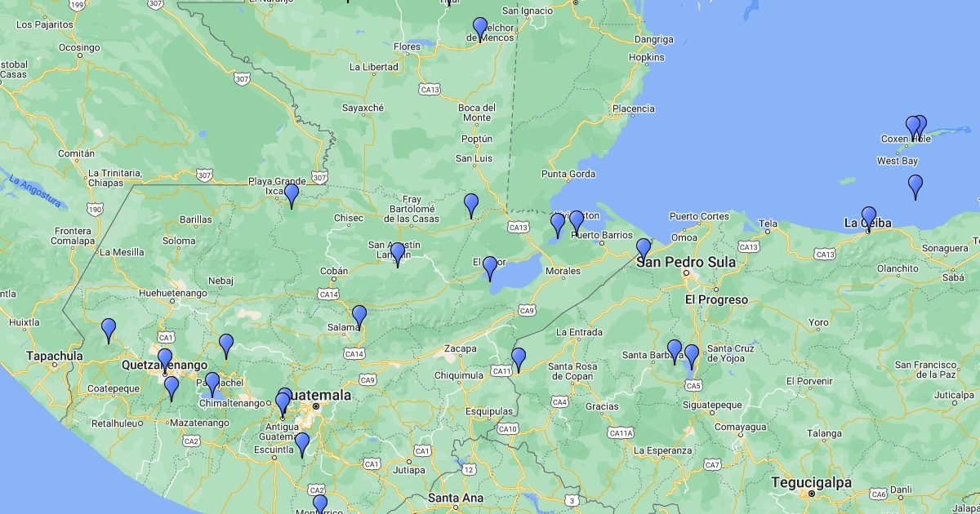This screenshot has height=514, width=980.
Task: Click the pin at San Agustín Lanquín
Action: [397, 255]
